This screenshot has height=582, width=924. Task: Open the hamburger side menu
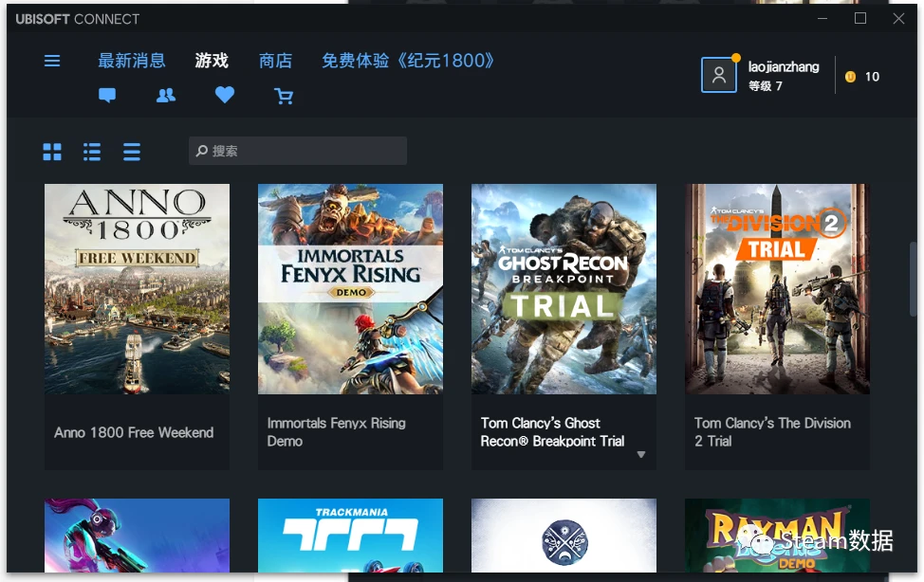pos(52,61)
